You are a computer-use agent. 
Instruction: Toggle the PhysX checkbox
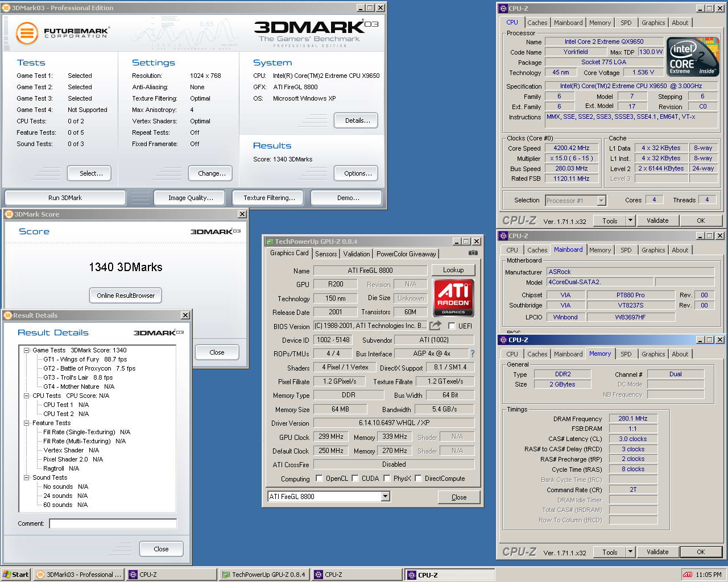click(387, 478)
